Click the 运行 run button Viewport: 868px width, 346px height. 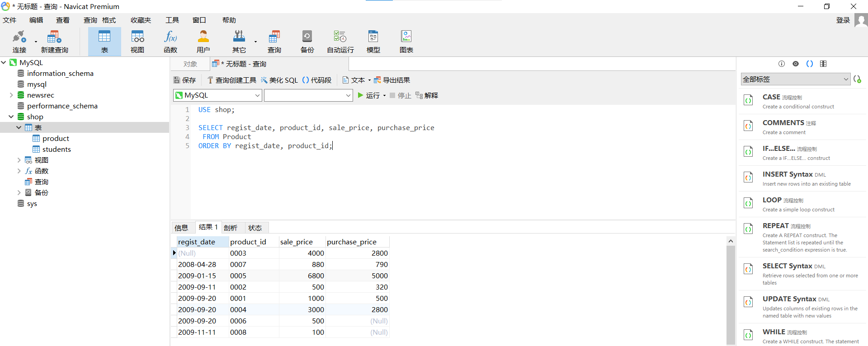(368, 95)
